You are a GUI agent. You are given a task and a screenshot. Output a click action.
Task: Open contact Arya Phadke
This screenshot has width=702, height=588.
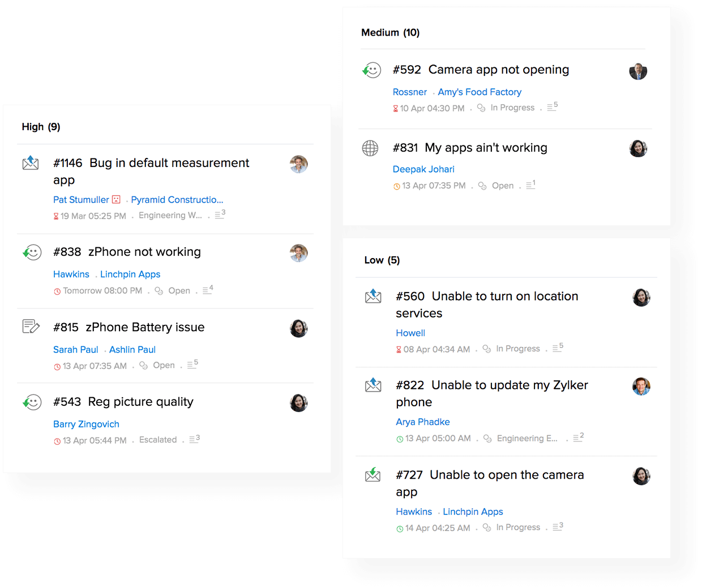pyautogui.click(x=423, y=422)
